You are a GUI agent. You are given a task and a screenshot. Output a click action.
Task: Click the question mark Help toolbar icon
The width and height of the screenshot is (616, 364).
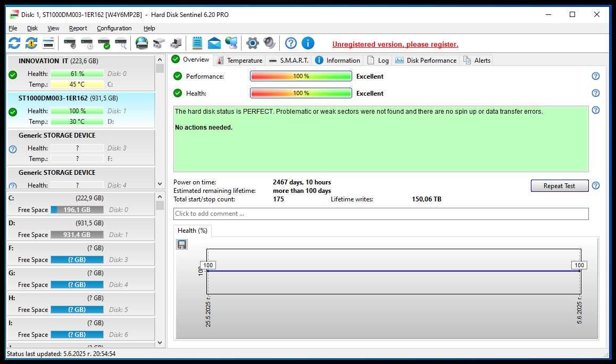[291, 43]
